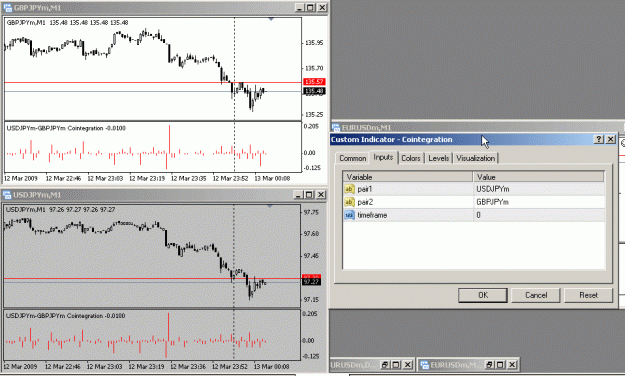625x376 pixels.
Task: Click the EURUSDm,M1 window title icon
Action: (336, 128)
